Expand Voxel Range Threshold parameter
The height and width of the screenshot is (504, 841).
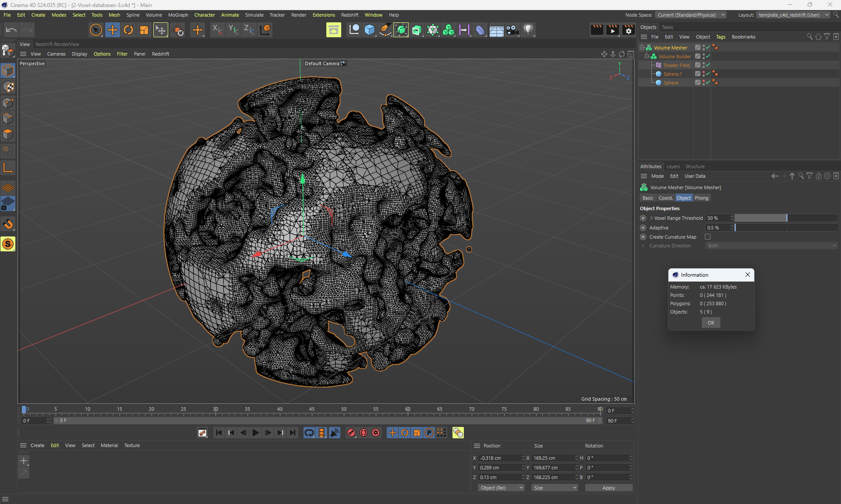(651, 218)
